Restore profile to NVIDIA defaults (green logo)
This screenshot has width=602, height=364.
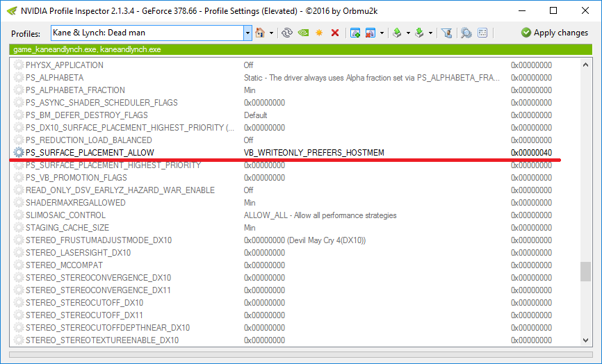coord(303,33)
